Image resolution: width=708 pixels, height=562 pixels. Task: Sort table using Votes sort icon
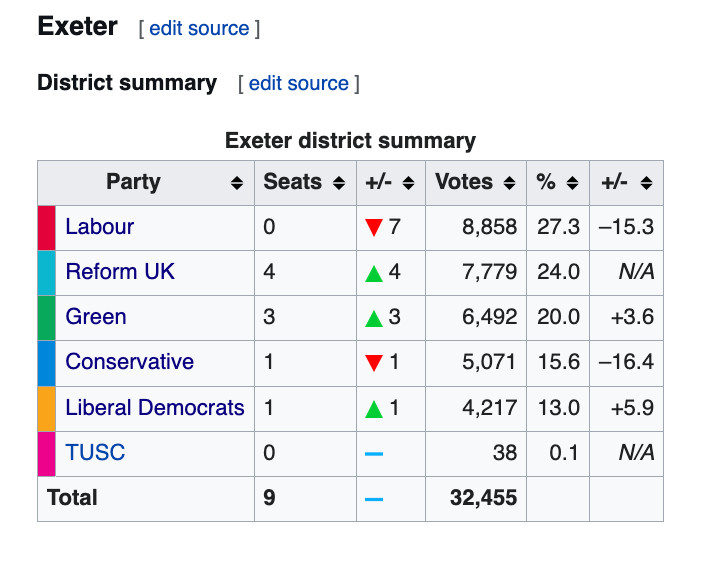509,183
